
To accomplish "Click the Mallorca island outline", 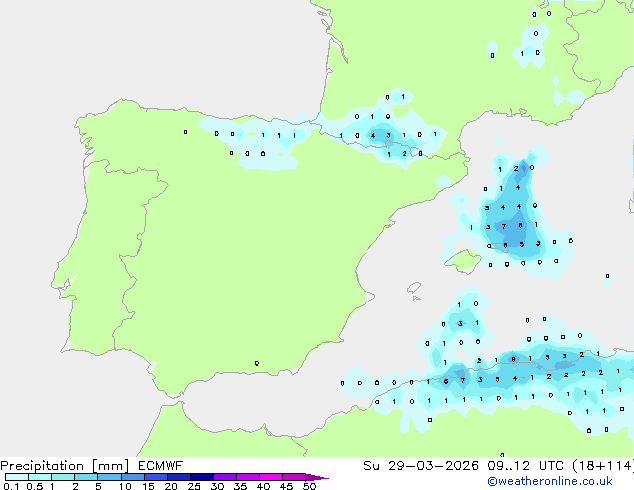I will (463, 260).
